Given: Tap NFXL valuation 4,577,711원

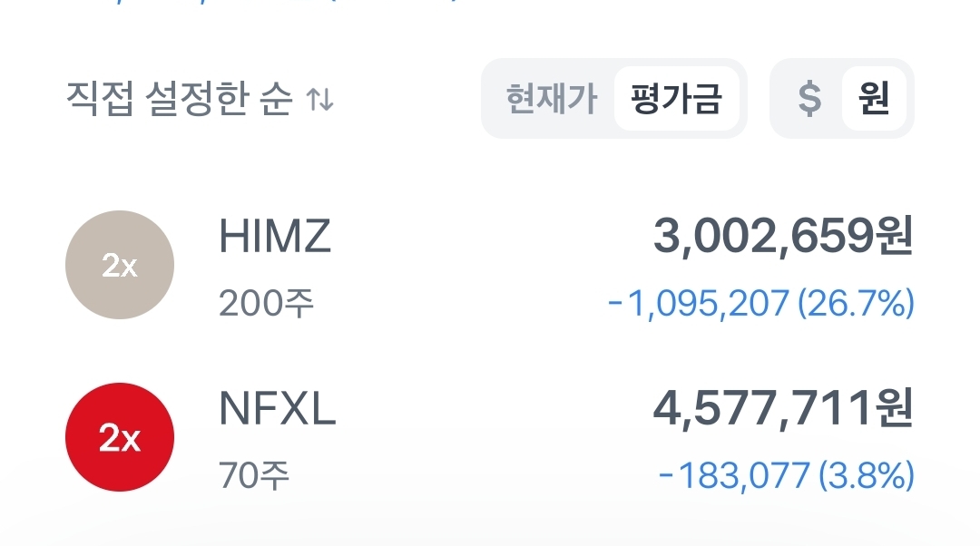Looking at the screenshot, I should point(782,410).
